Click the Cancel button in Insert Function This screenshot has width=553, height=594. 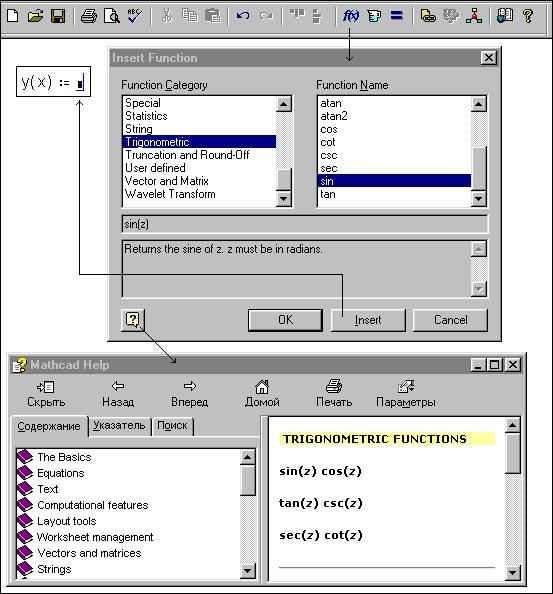450,320
